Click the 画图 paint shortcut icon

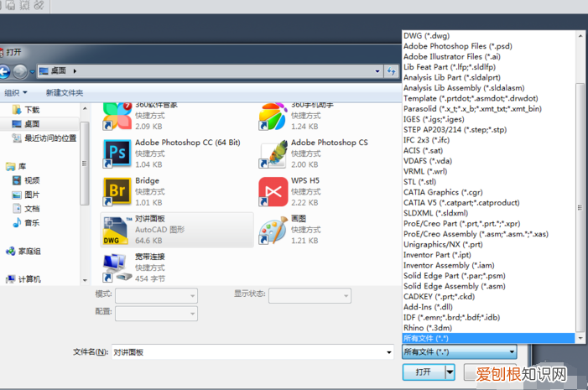point(273,229)
